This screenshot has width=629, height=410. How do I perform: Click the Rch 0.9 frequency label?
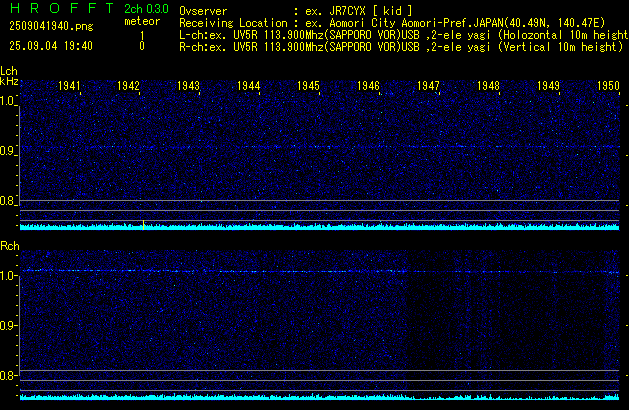(8, 325)
